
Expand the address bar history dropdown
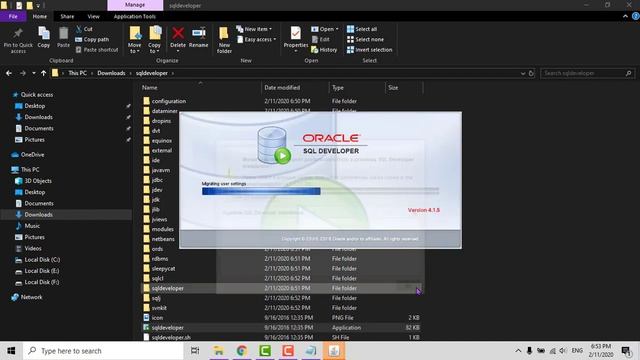pyautogui.click(x=523, y=73)
